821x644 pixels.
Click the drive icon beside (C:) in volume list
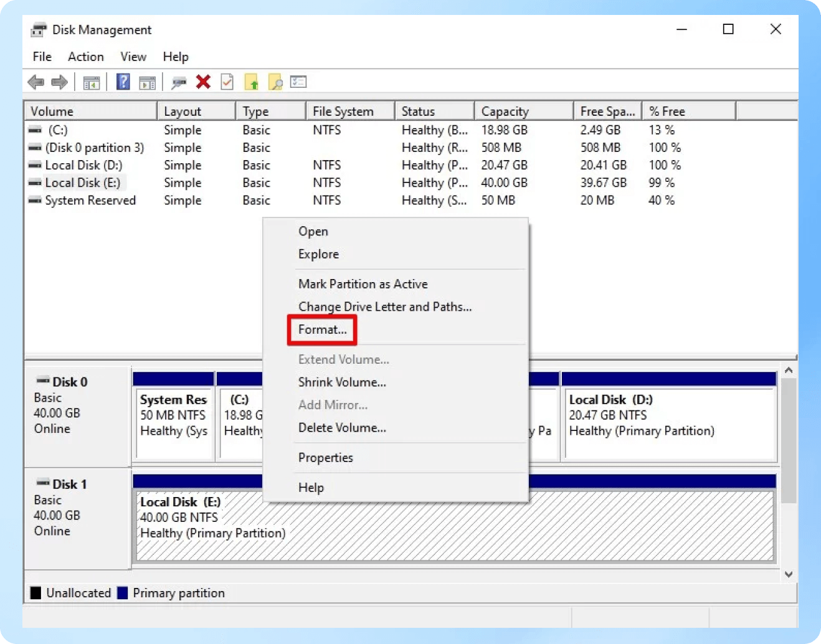coord(36,130)
